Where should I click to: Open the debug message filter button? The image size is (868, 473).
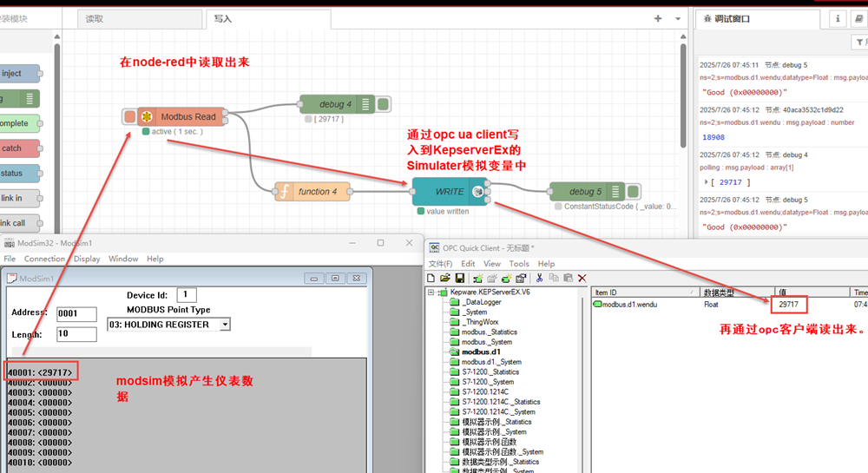pos(859,42)
